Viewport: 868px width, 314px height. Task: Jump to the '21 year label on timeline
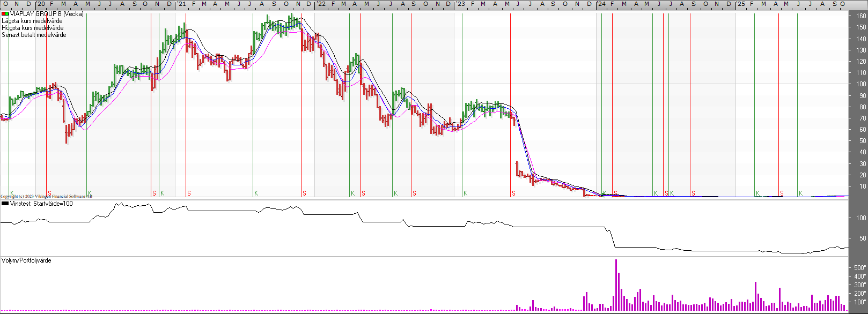coord(182,4)
